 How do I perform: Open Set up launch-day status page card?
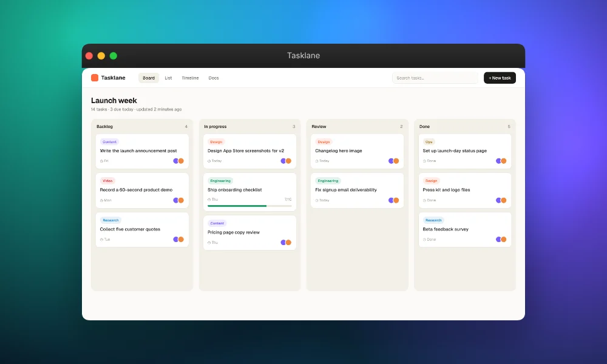coord(465,151)
